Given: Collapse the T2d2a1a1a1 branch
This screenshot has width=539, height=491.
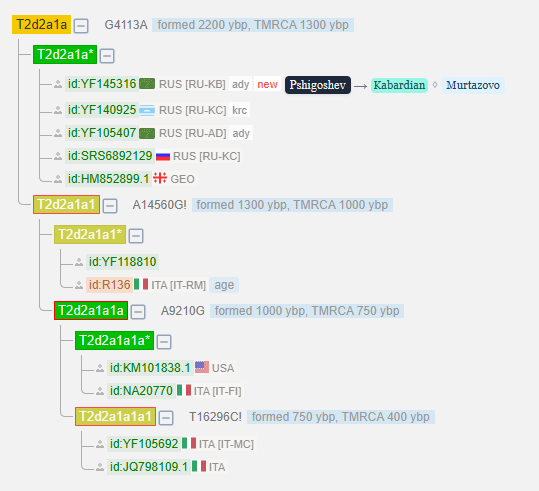Looking at the screenshot, I should [166, 418].
